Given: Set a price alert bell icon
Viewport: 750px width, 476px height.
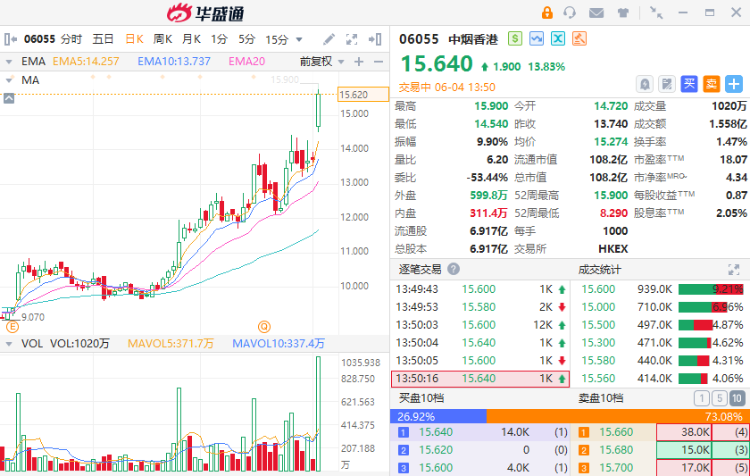Looking at the screenshot, I should 645,84.
